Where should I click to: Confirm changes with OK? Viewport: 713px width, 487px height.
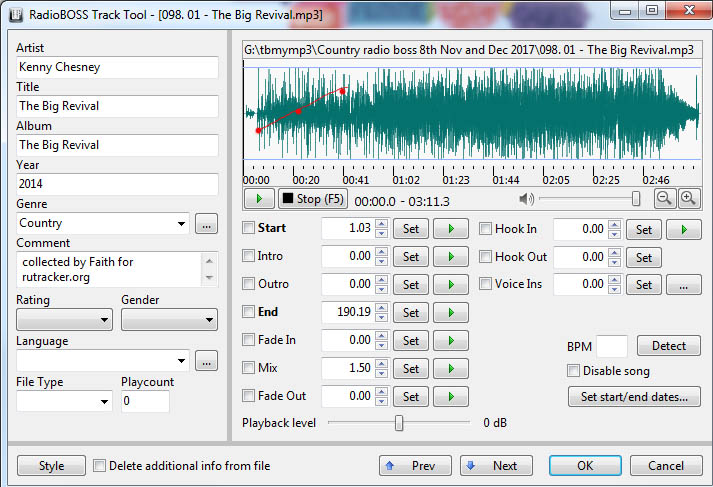point(585,466)
